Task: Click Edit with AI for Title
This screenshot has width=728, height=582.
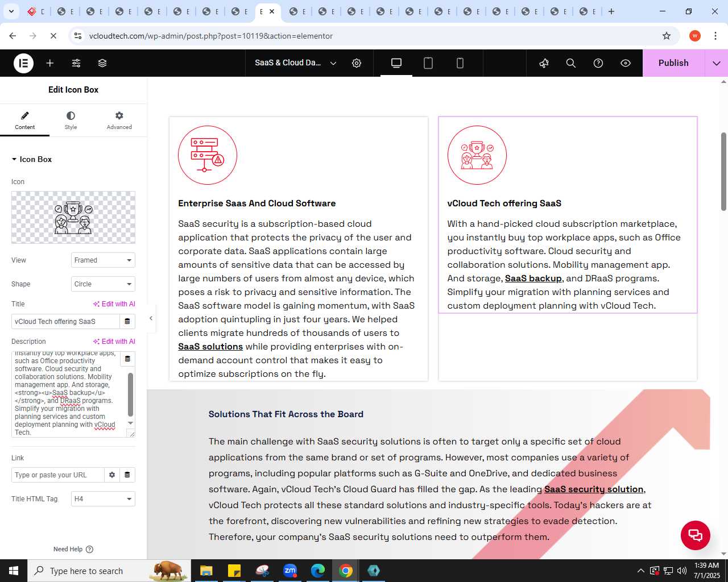Action: tap(114, 304)
